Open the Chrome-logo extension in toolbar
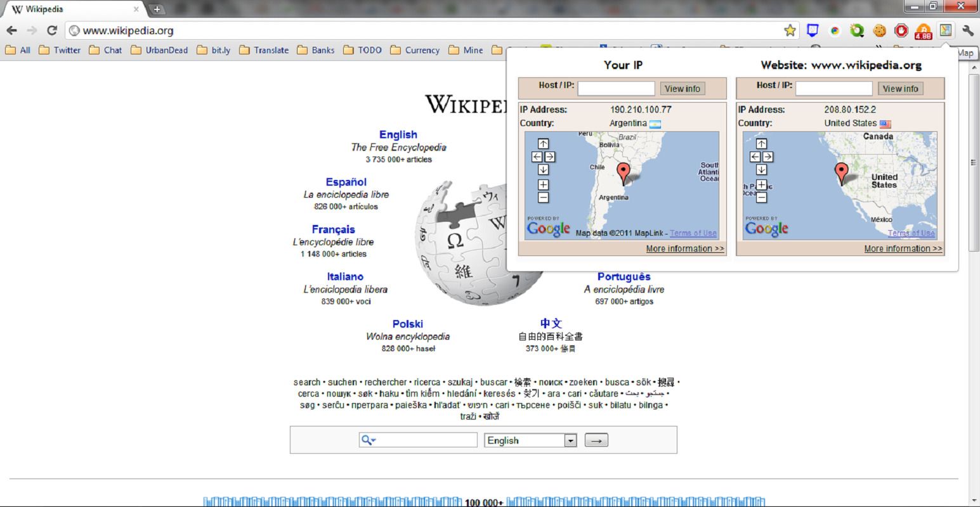 (x=835, y=30)
